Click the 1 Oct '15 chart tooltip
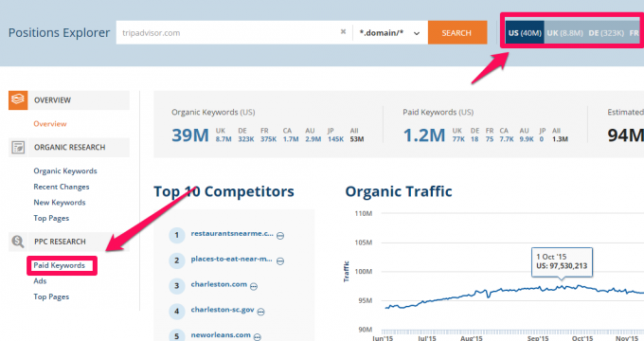This screenshot has width=644, height=341. point(562,261)
